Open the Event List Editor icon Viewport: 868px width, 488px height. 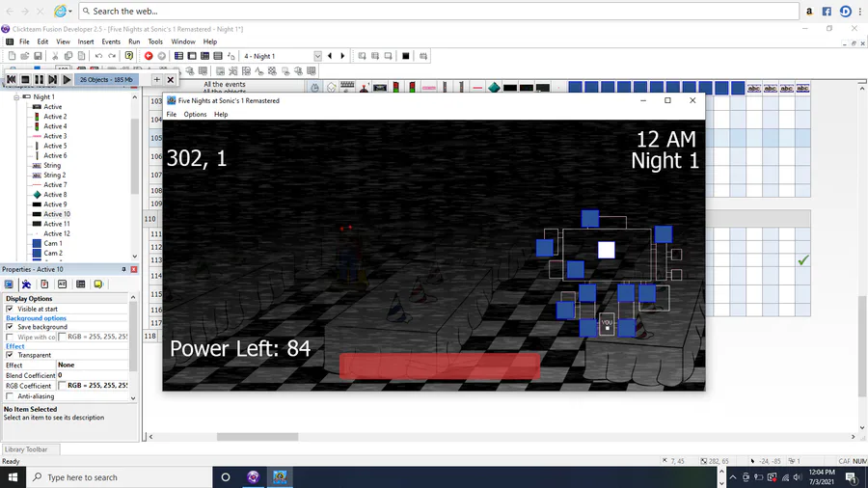pos(218,56)
